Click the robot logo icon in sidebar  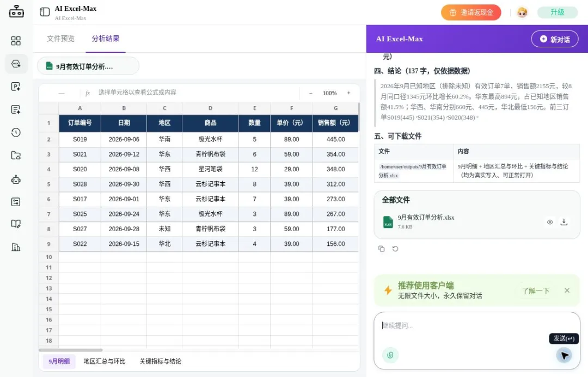[16, 11]
